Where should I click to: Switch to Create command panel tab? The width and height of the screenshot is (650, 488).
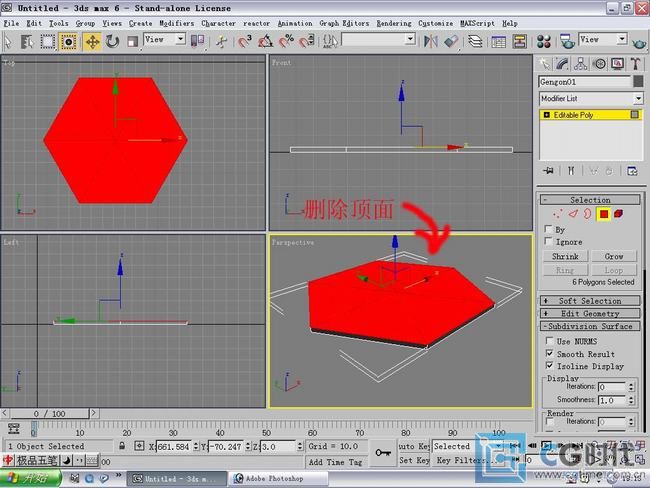tap(544, 64)
